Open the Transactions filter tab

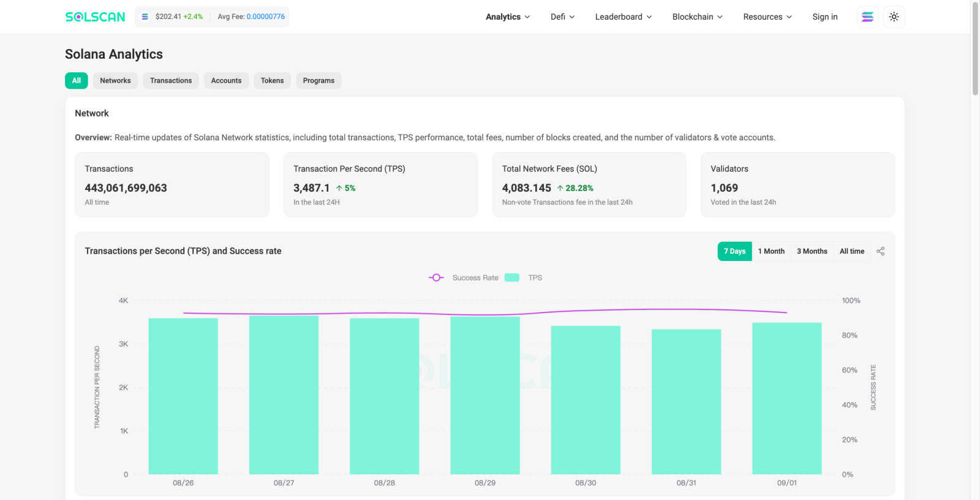coord(171,81)
